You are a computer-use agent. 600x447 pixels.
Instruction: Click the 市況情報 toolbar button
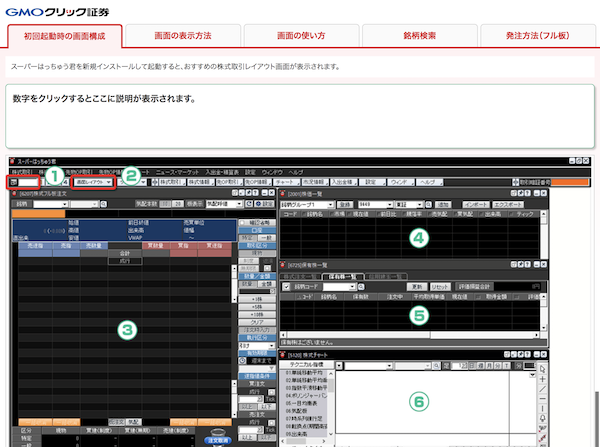point(314,182)
